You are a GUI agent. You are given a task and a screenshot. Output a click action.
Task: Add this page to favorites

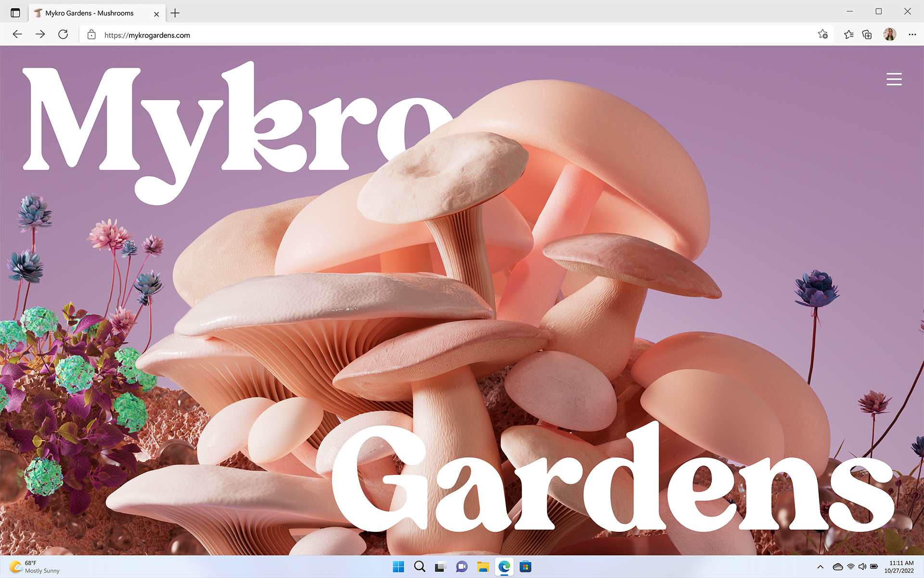(x=823, y=34)
